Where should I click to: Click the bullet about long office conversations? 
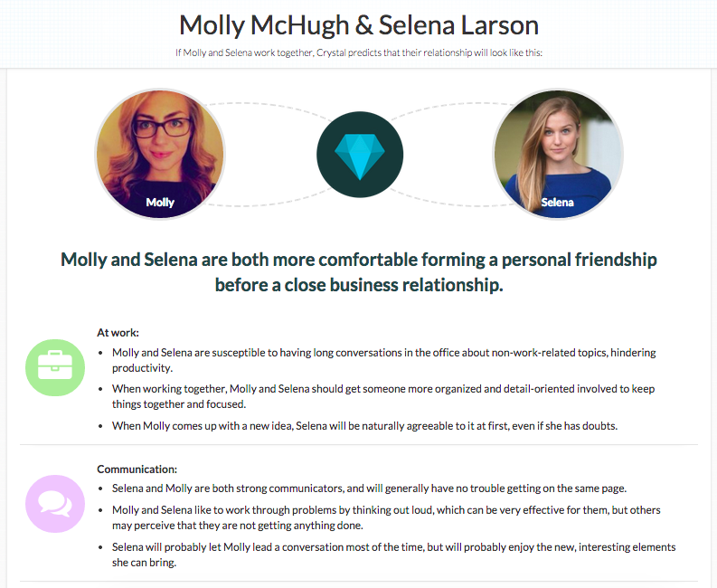[x=380, y=360]
